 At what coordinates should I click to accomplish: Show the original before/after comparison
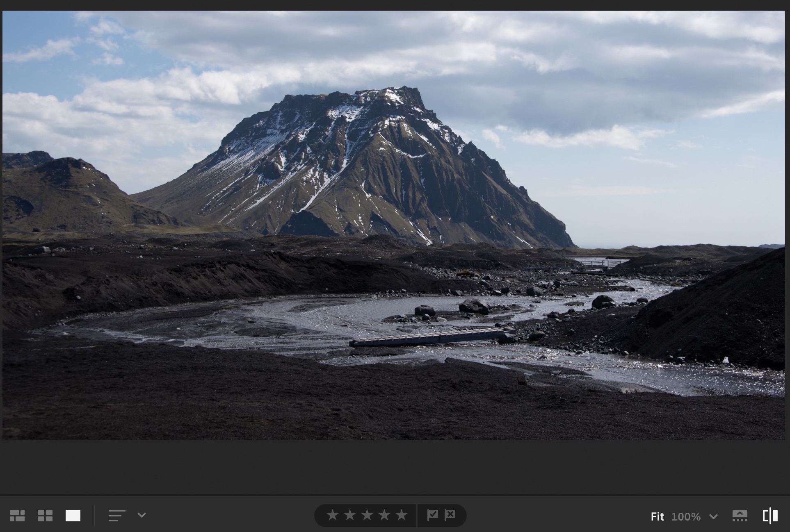tap(770, 516)
